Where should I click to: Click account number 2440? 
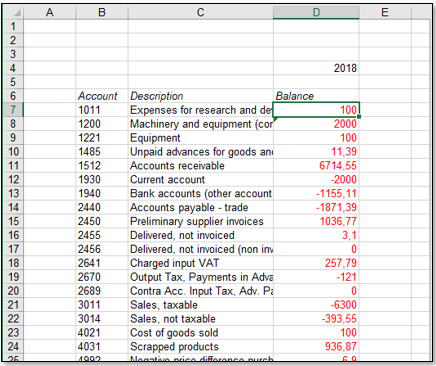pyautogui.click(x=102, y=207)
